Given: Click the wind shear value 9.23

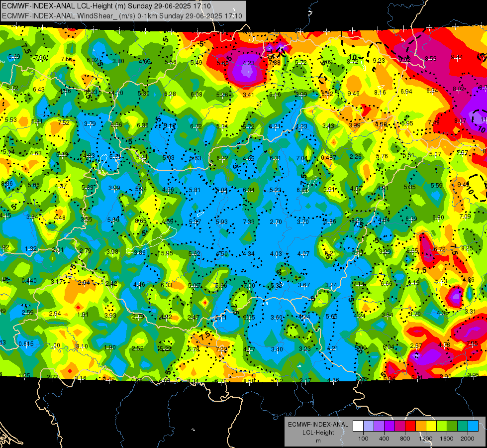Looking at the screenshot, I should click(379, 61).
